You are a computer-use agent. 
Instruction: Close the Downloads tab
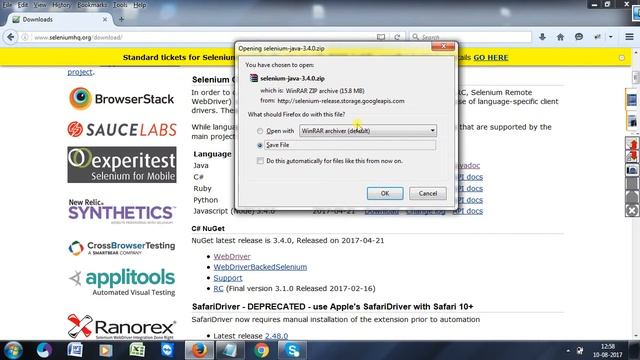tap(105, 19)
